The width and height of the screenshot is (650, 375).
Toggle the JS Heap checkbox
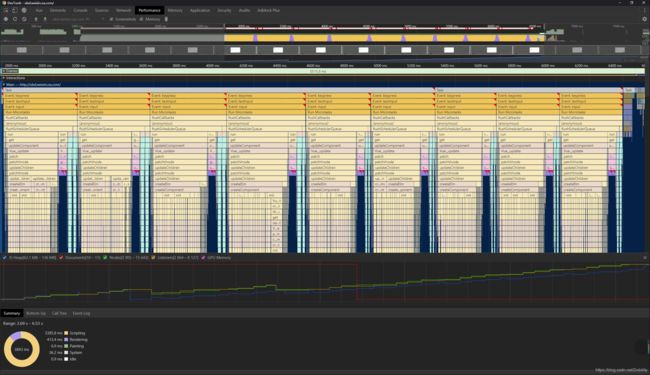[x=5, y=258]
